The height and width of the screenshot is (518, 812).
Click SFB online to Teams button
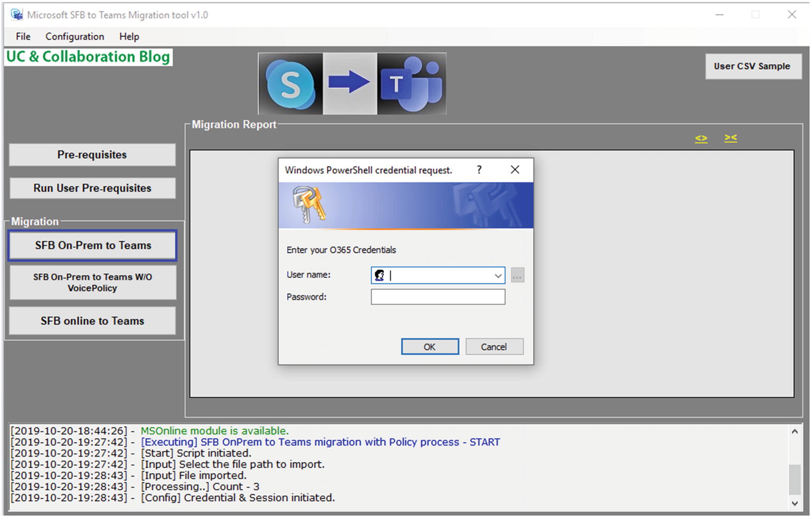tap(92, 321)
